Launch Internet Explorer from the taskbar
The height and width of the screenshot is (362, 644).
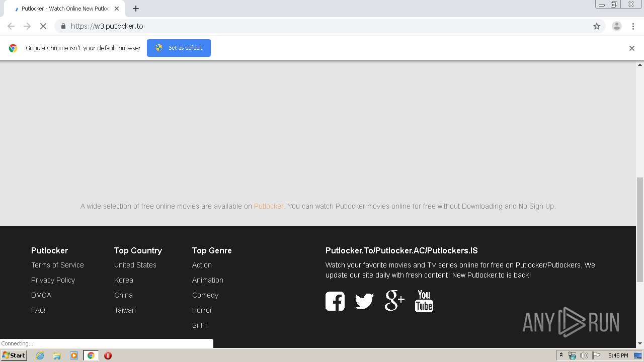(x=40, y=355)
